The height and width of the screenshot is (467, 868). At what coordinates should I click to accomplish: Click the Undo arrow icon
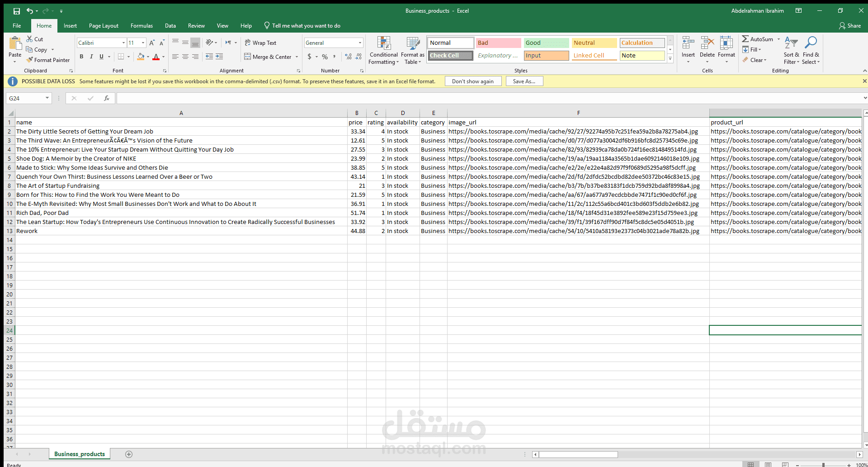[x=29, y=11]
